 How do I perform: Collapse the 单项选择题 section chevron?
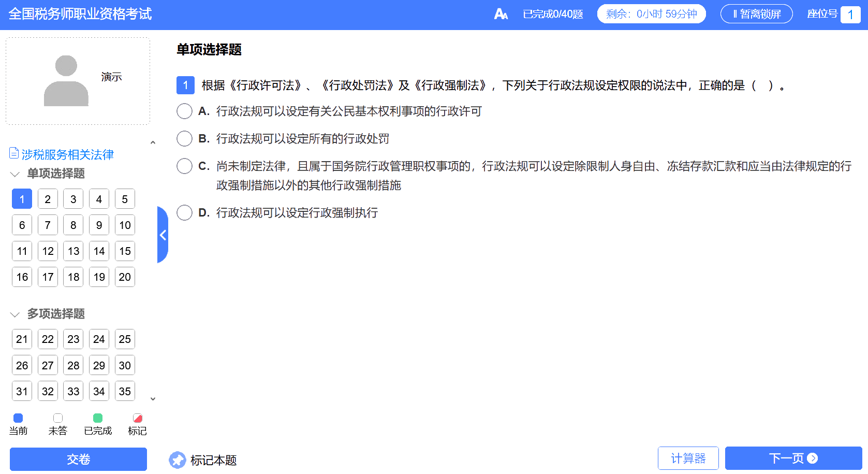tap(15, 174)
